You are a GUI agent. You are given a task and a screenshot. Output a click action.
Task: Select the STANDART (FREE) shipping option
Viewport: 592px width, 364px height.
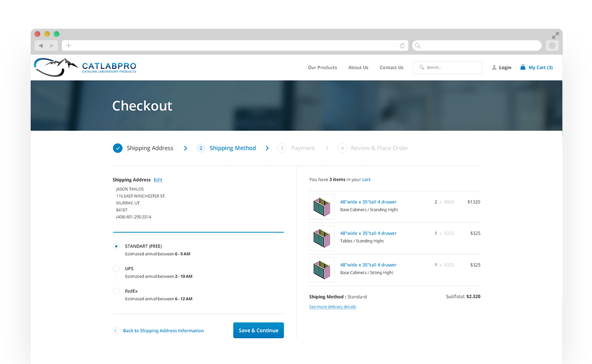[116, 246]
